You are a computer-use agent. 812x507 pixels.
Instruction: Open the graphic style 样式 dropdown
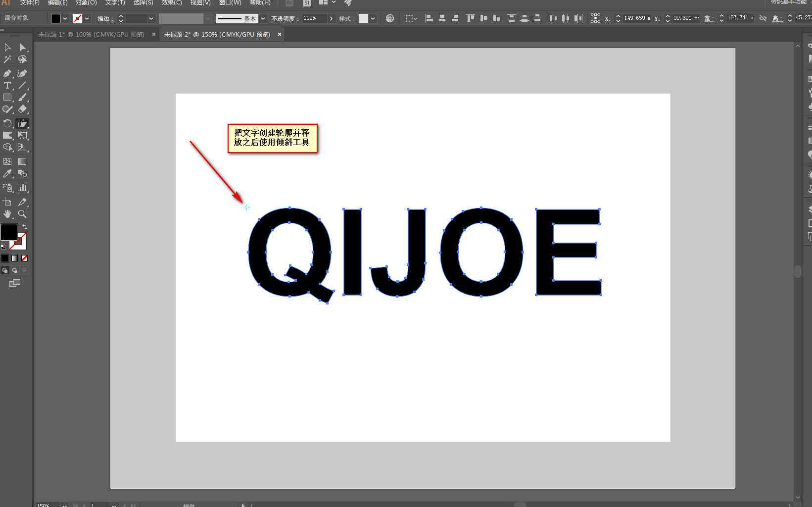(373, 18)
